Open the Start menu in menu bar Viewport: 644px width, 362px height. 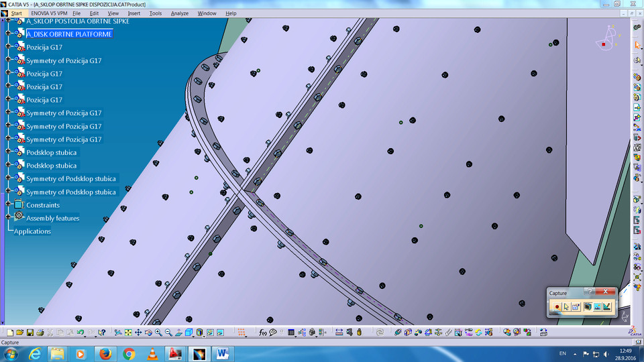(x=16, y=13)
